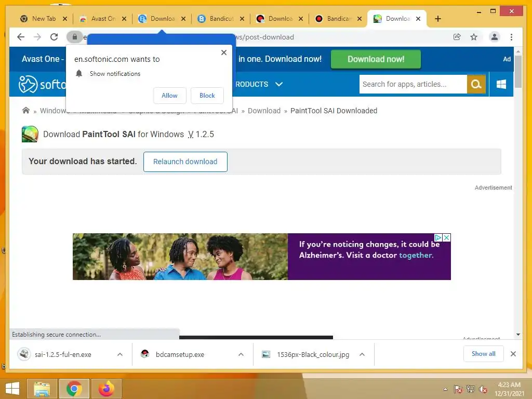Share this page using the share icon
This screenshot has height=399, width=532.
[457, 37]
